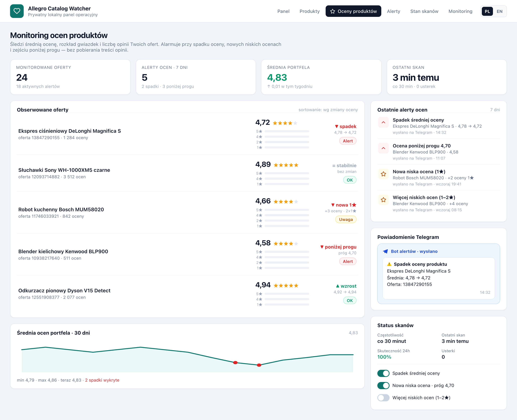Click Sony 5-star distribution bar

click(287, 173)
